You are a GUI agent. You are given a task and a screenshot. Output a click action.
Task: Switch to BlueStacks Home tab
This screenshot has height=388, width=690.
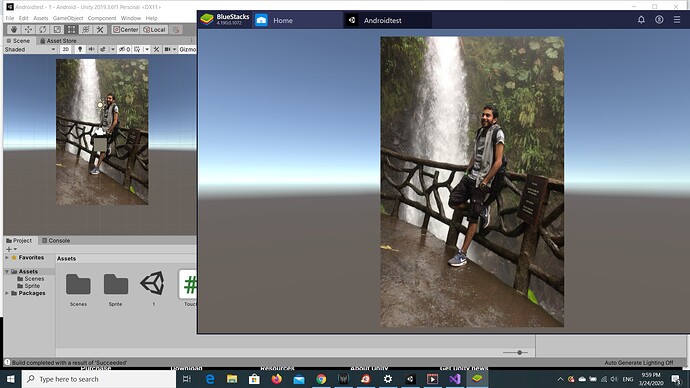pos(283,20)
